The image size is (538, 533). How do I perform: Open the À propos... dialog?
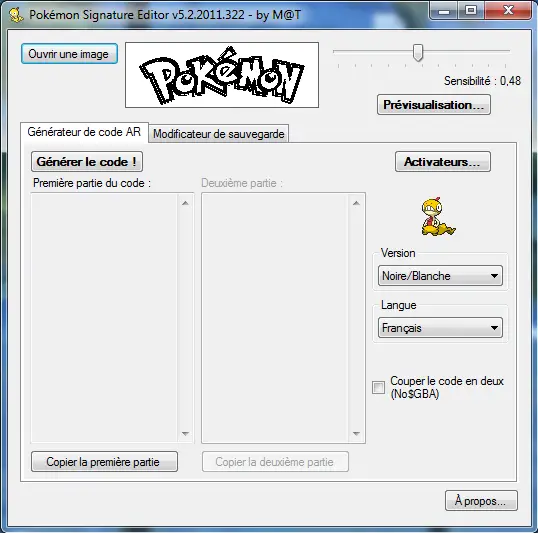[x=481, y=501]
